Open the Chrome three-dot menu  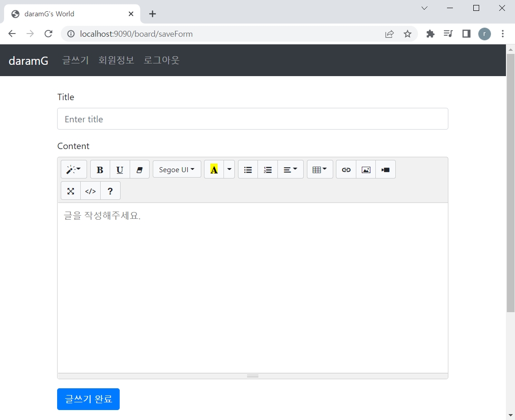click(x=502, y=34)
